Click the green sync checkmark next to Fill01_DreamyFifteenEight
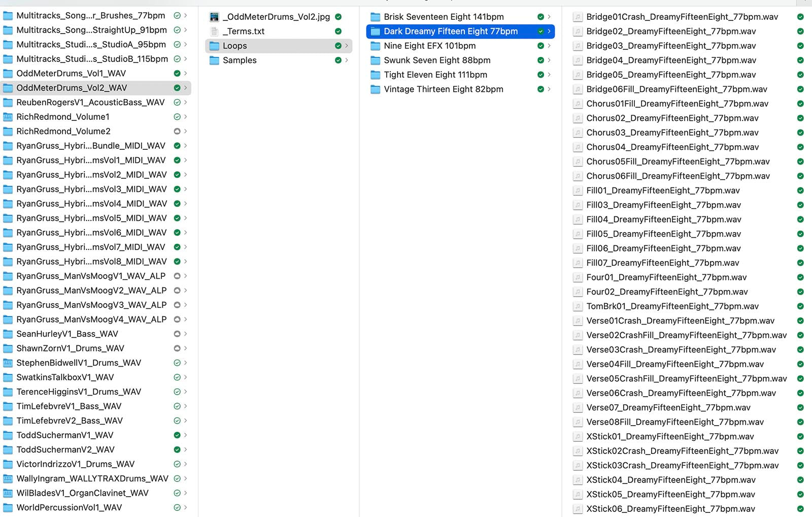The width and height of the screenshot is (812, 517). (800, 191)
